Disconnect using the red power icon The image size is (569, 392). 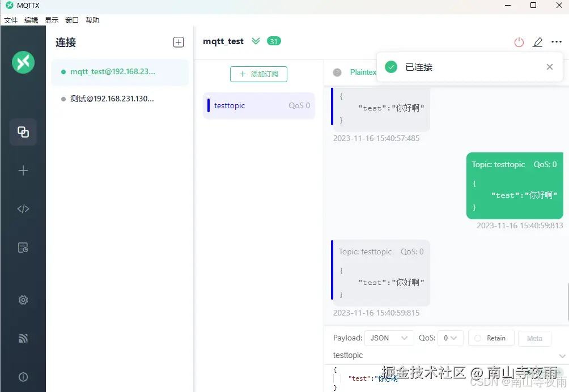(519, 41)
